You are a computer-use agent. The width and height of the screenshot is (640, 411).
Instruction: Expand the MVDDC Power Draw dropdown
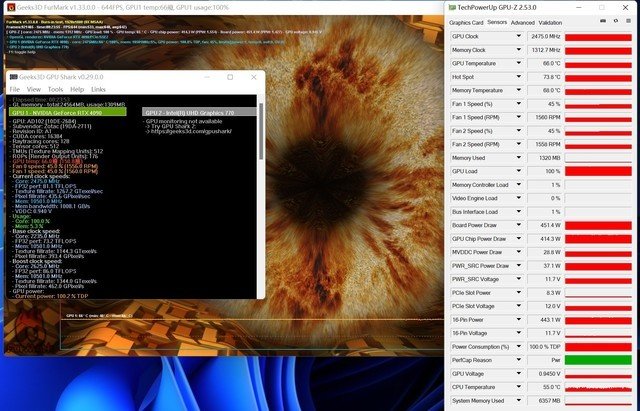pos(518,252)
